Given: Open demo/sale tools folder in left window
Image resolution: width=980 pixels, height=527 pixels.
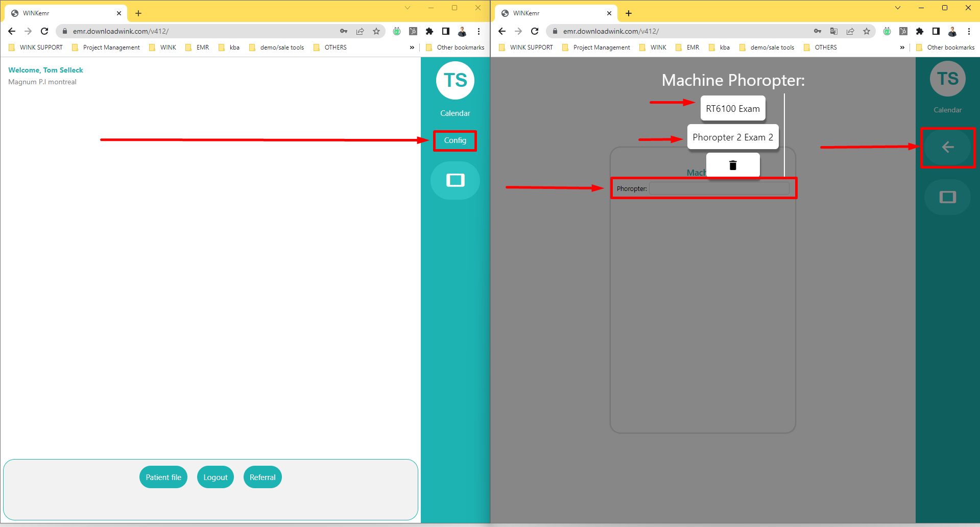Looking at the screenshot, I should (276, 47).
